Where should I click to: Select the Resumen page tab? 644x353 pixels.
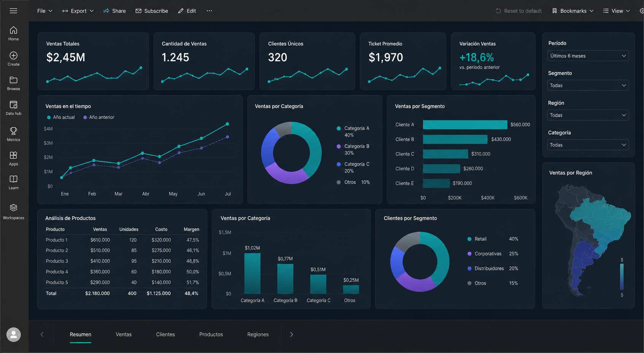point(80,334)
